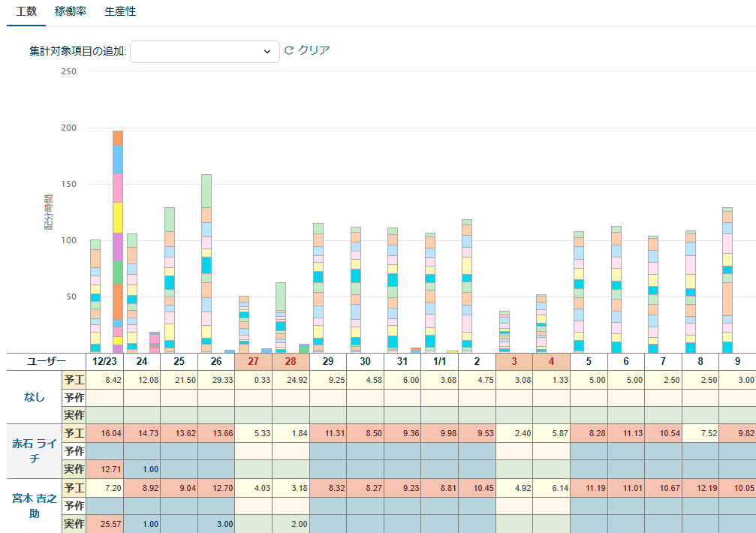Viewport: 756px width, 533px height.
Task: Open the 生産性 tab
Action: (x=120, y=12)
